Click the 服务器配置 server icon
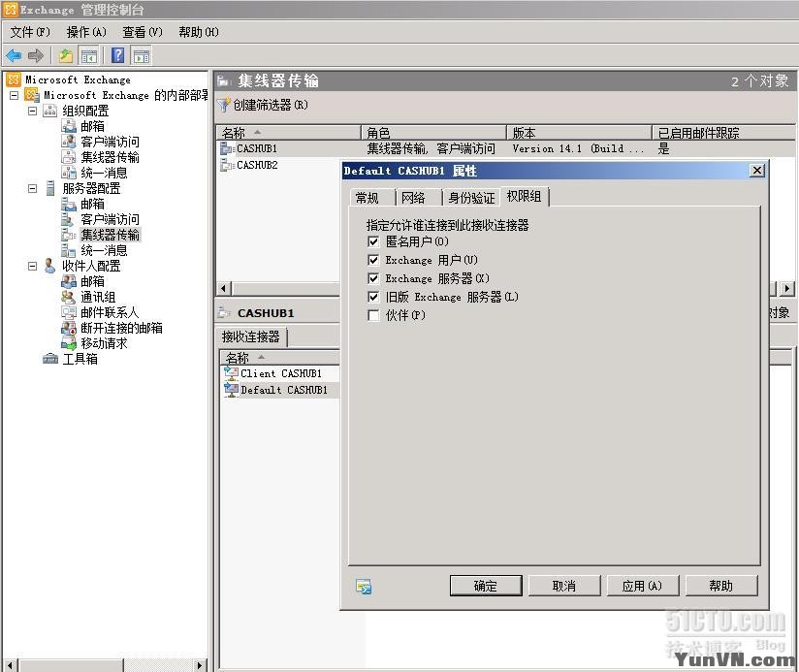Viewport: 799px width, 672px height. pyautogui.click(x=50, y=188)
